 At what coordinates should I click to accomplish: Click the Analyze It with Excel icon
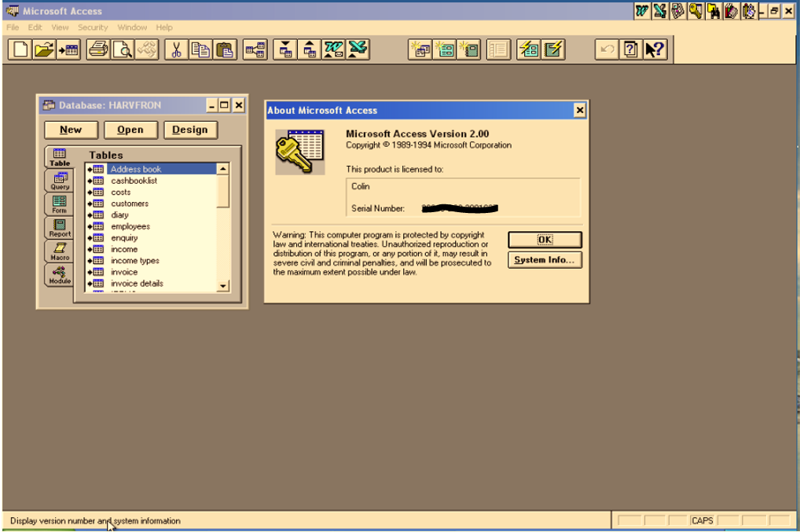pyautogui.click(x=358, y=50)
